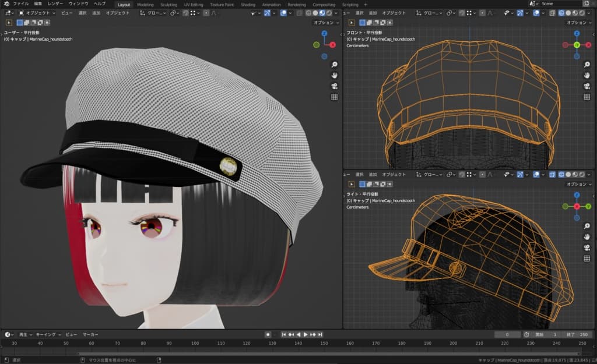
Task: Click the Blender logo icon
Action: [6, 4]
